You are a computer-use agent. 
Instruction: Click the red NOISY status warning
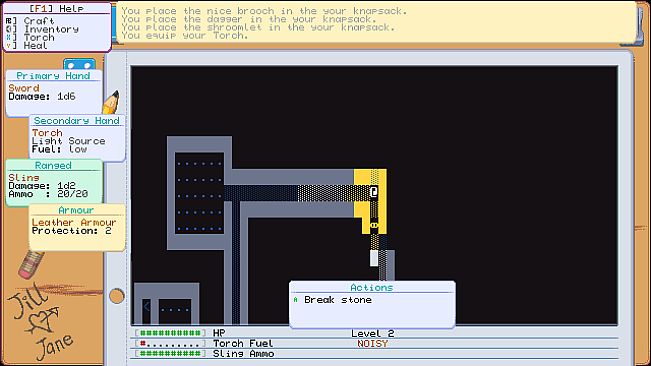(372, 344)
